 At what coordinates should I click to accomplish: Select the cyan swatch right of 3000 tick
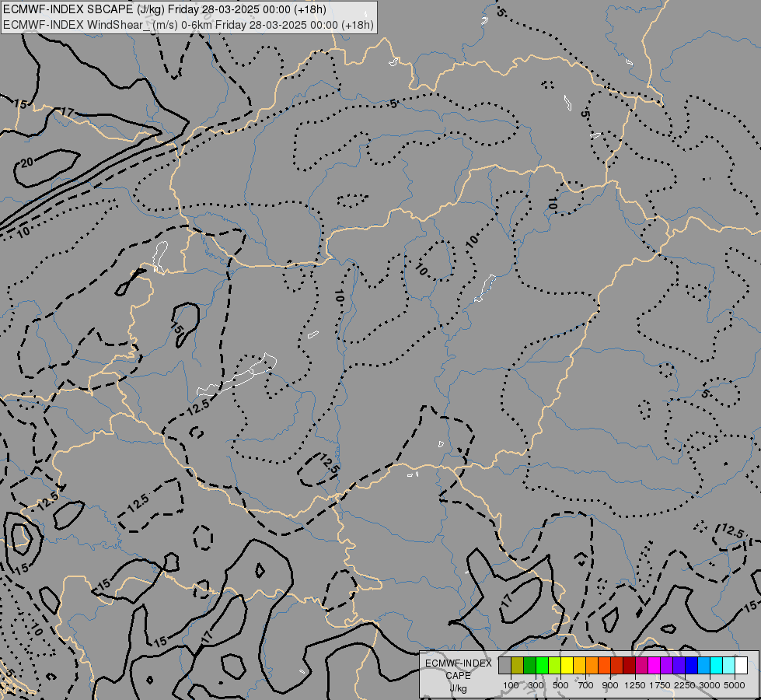[x=717, y=666]
